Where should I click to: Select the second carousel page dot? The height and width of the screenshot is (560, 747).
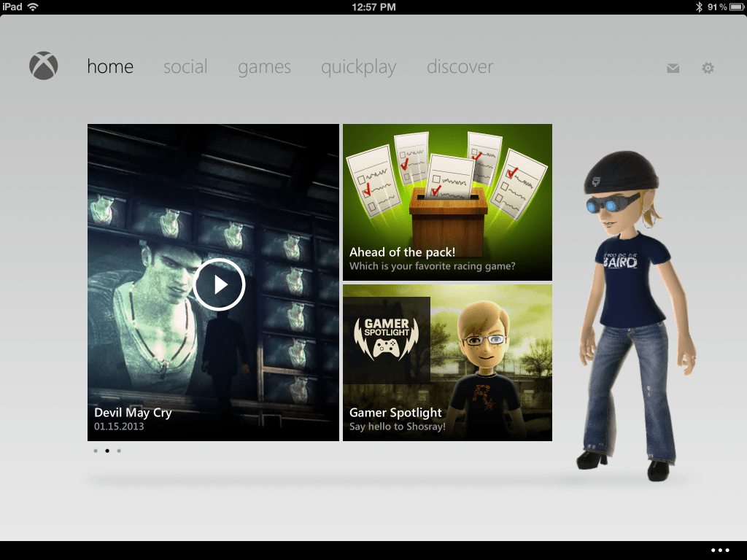click(107, 451)
